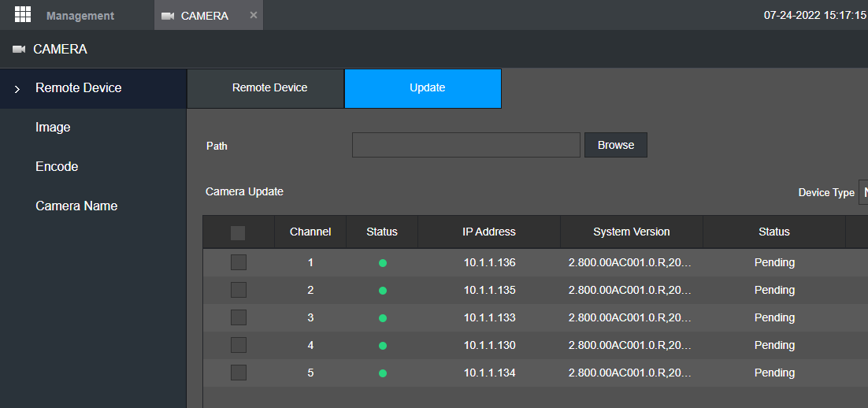Check the box for channel 4
Screen dimensions: 868x408
pos(239,346)
